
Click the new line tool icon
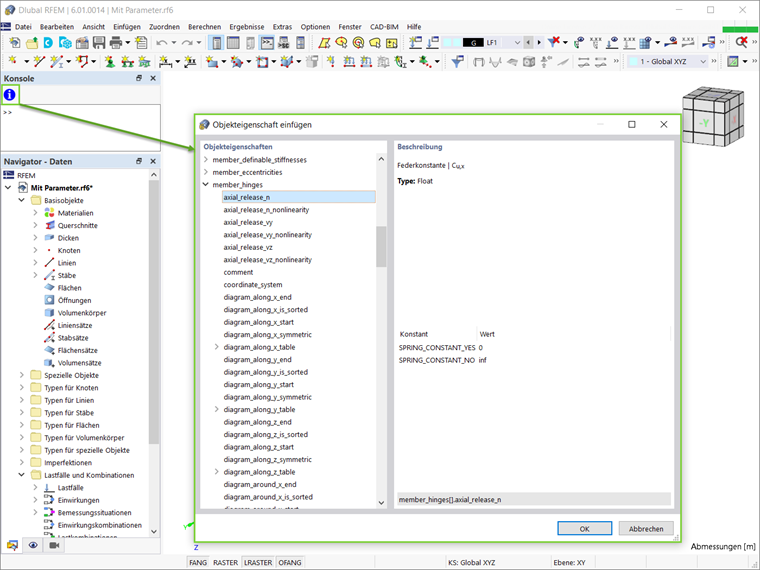pos(40,62)
